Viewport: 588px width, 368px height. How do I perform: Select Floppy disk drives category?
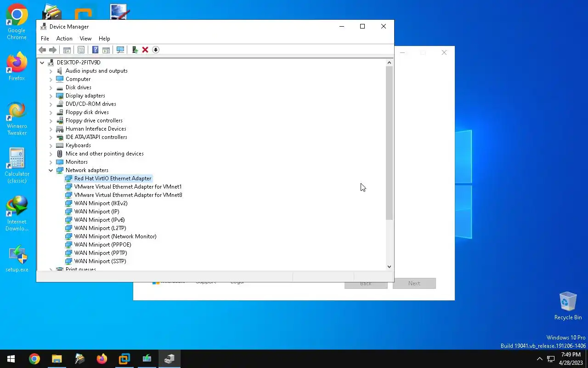(x=87, y=112)
